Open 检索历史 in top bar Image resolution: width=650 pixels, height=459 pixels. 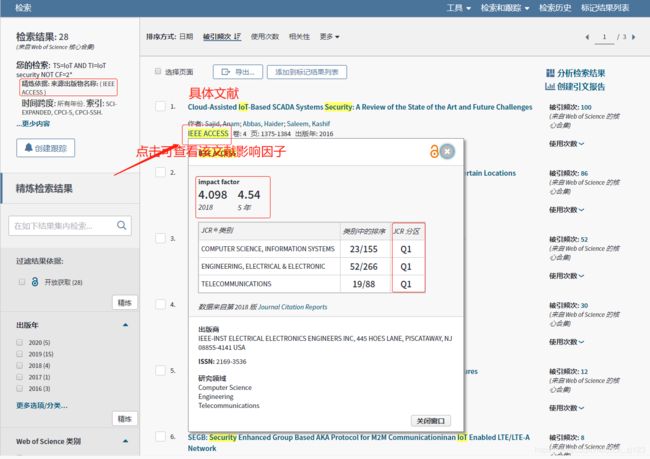(x=555, y=8)
